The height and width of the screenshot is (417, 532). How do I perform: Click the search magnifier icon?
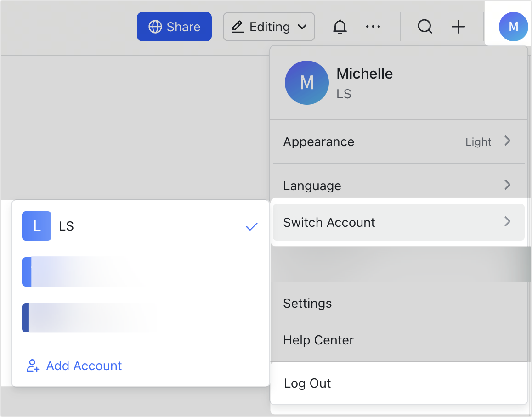pyautogui.click(x=425, y=27)
